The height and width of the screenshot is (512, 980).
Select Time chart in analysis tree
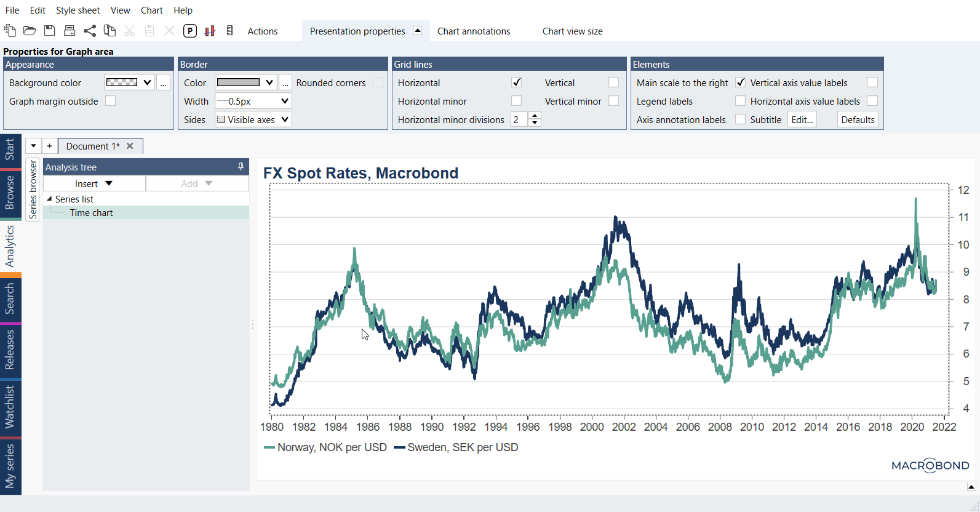(x=91, y=213)
